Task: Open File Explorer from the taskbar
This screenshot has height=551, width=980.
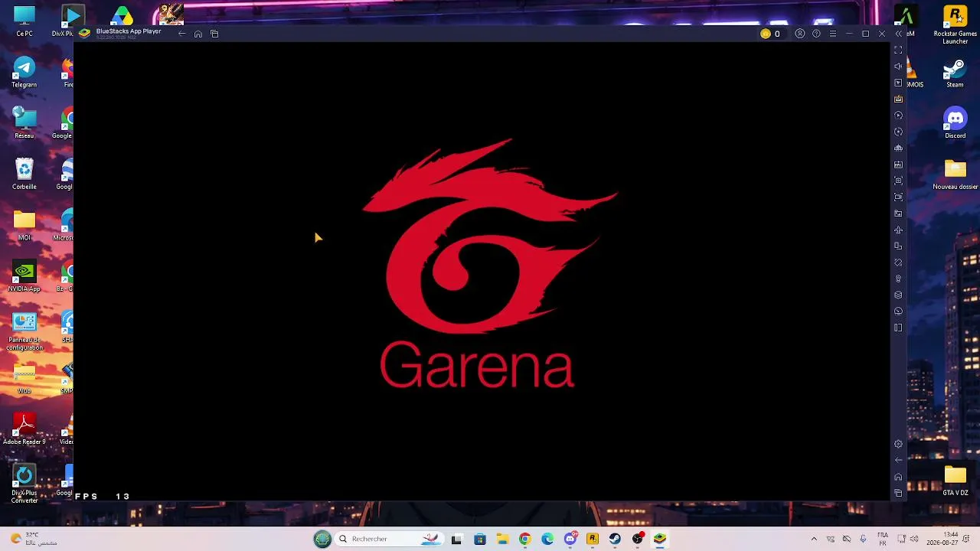Action: tap(502, 539)
